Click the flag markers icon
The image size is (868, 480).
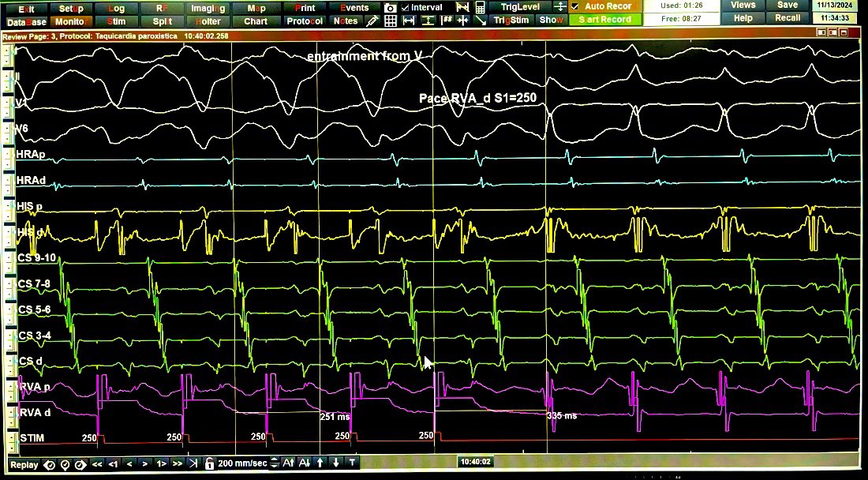(462, 7)
